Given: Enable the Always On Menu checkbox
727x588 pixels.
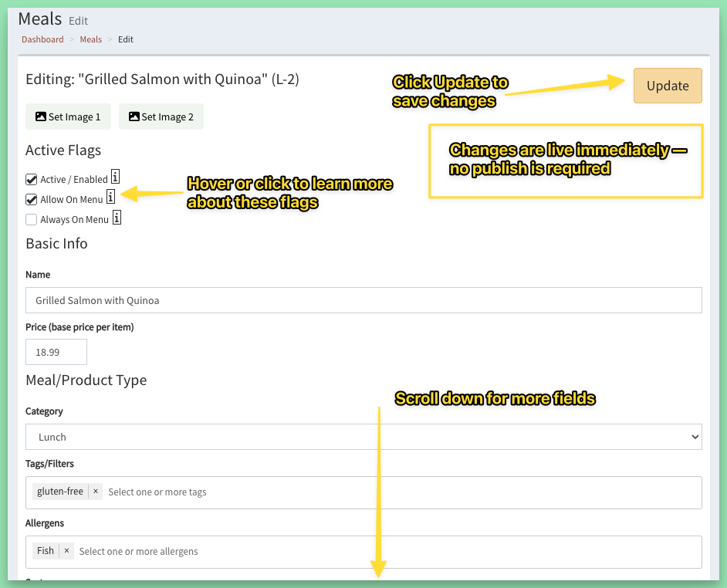Looking at the screenshot, I should 32,219.
